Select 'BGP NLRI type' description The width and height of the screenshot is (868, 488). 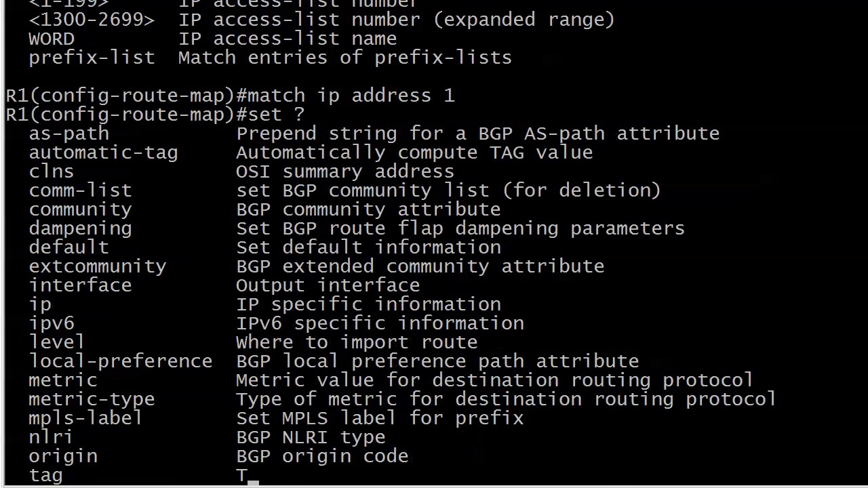point(311,437)
